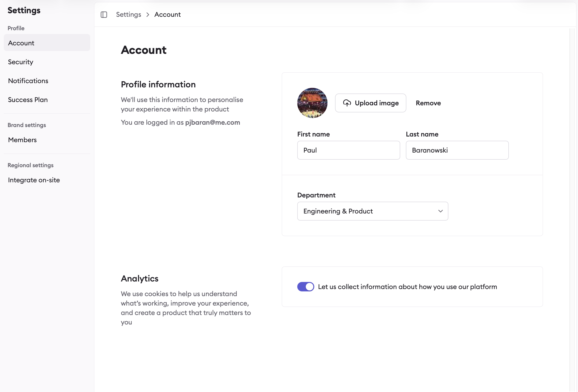Expand the breadcrumb Settings link

tap(128, 14)
